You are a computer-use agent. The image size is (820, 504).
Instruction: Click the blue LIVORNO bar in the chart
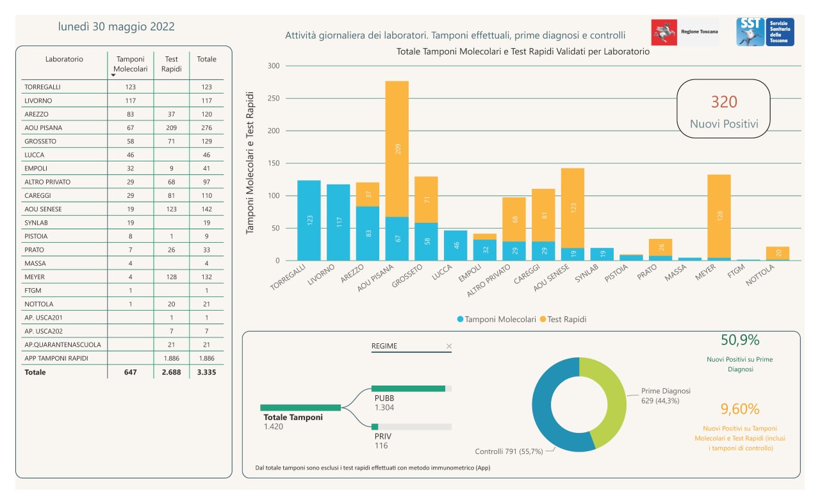pyautogui.click(x=339, y=222)
